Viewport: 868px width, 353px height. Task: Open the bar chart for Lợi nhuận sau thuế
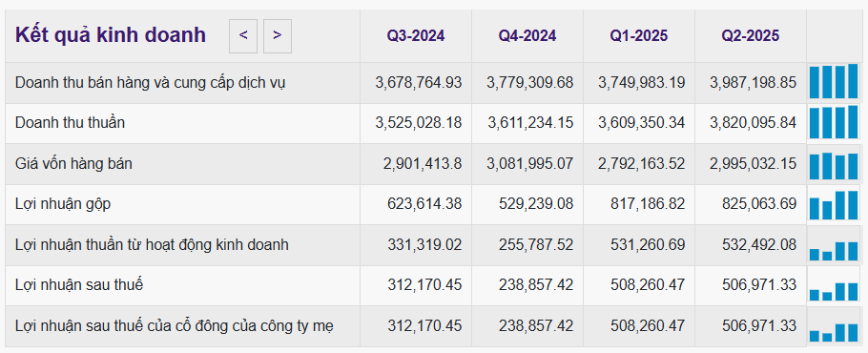click(834, 291)
